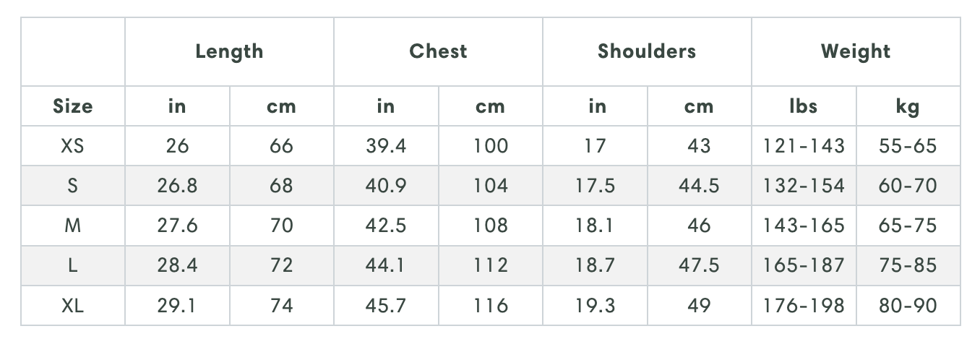The height and width of the screenshot is (347, 980).
Task: Click the Length column header
Action: tap(229, 52)
